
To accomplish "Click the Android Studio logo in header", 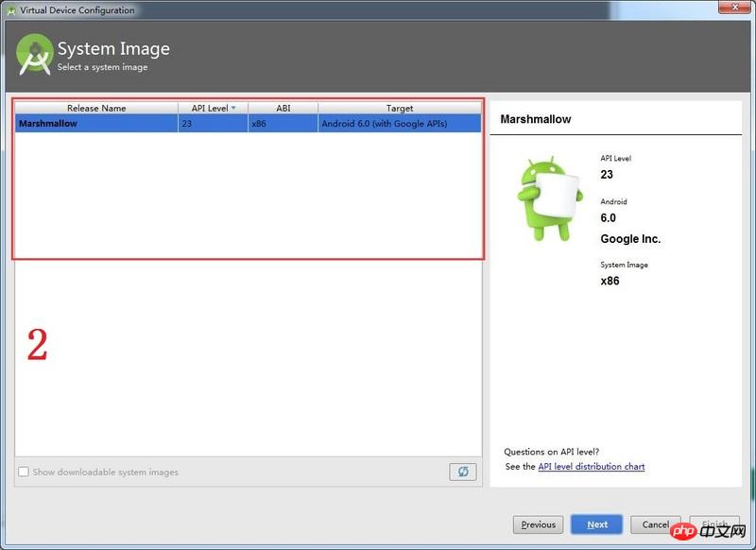I will point(34,55).
